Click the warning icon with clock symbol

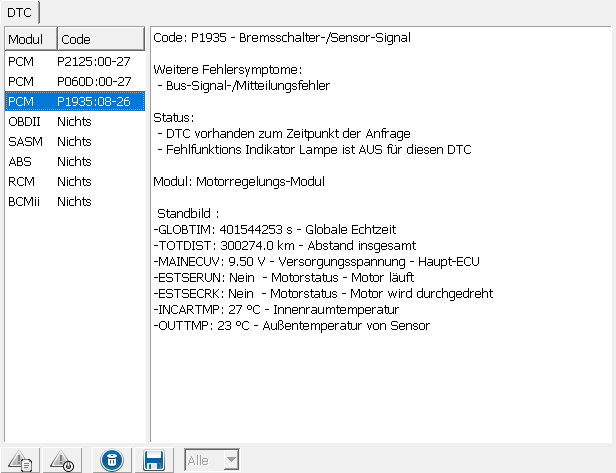coord(62,460)
